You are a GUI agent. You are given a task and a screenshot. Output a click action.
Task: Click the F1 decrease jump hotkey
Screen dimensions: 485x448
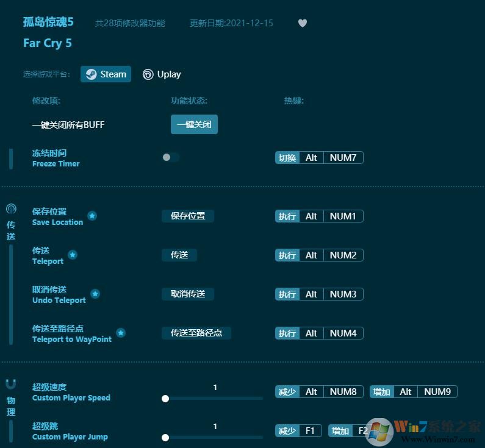point(311,430)
